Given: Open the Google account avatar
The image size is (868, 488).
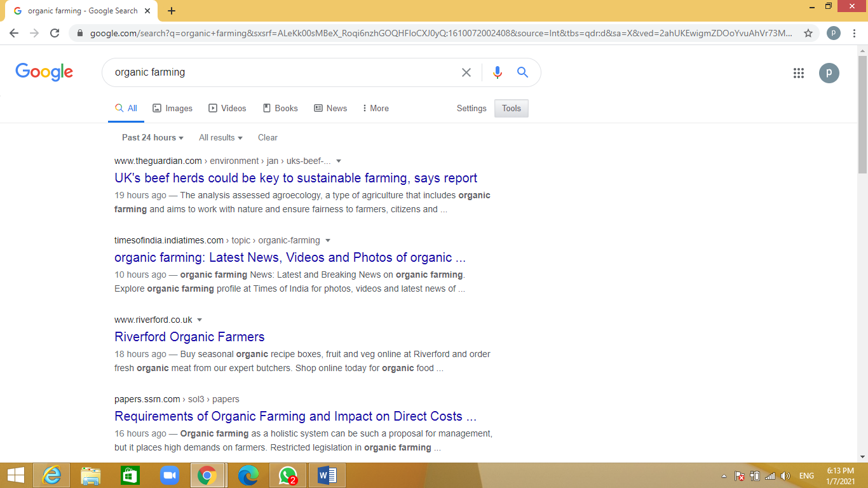Looking at the screenshot, I should (x=829, y=73).
